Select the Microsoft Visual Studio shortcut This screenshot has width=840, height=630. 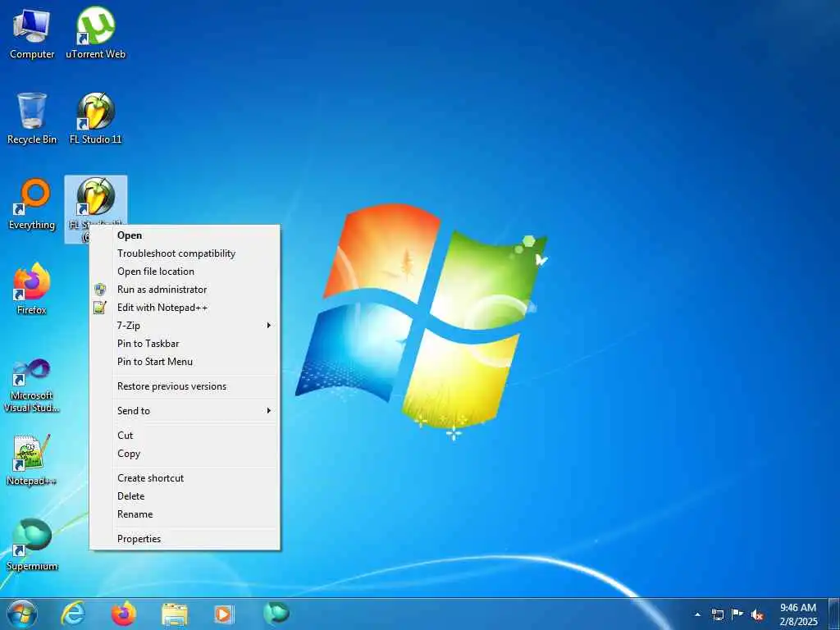point(32,386)
